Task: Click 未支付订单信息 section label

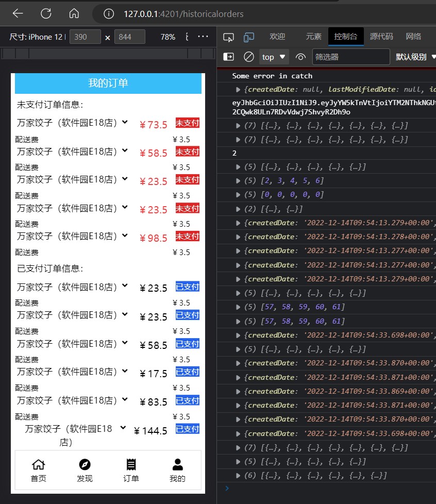Action: [50, 105]
